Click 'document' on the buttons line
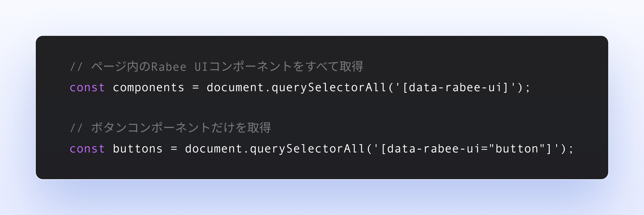This screenshot has height=215, width=644. (x=214, y=149)
